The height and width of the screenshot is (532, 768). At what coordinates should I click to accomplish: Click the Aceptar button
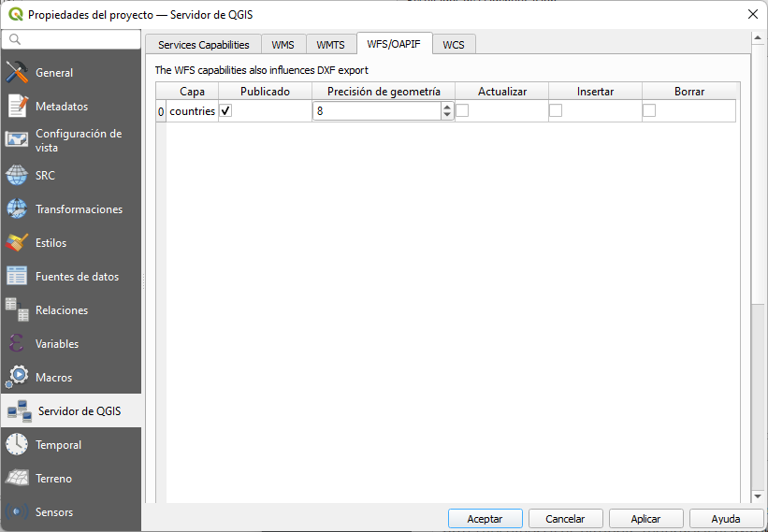point(485,519)
